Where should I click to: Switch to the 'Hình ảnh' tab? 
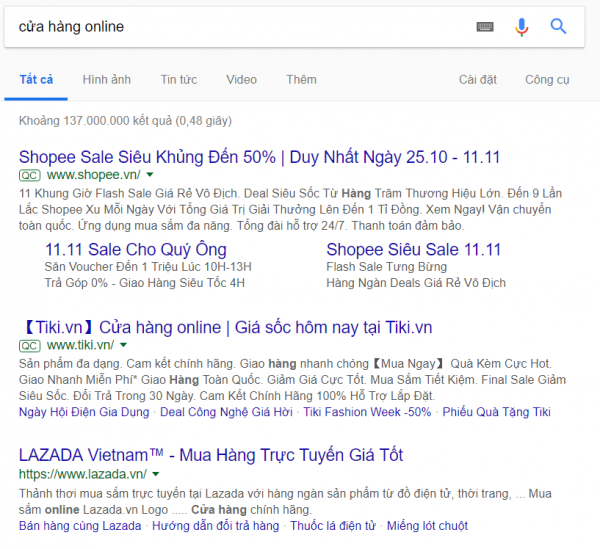click(x=106, y=80)
